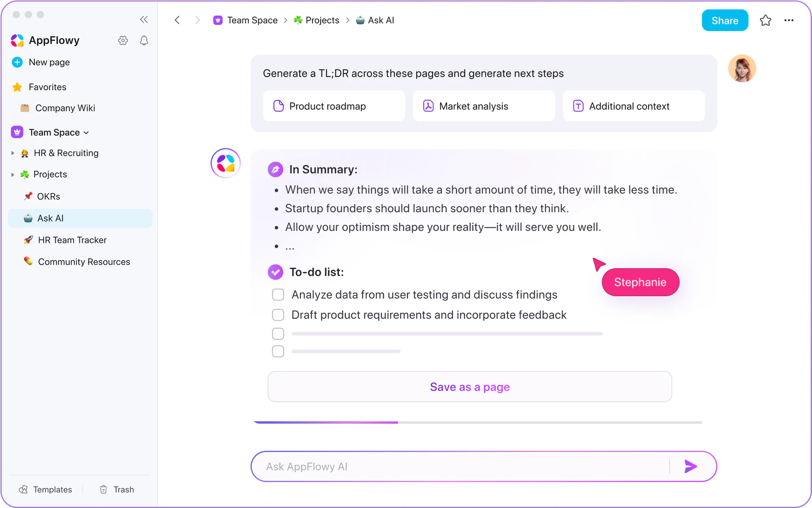Image resolution: width=812 pixels, height=508 pixels.
Task: Open the Team Space dropdown
Action: tap(86, 132)
